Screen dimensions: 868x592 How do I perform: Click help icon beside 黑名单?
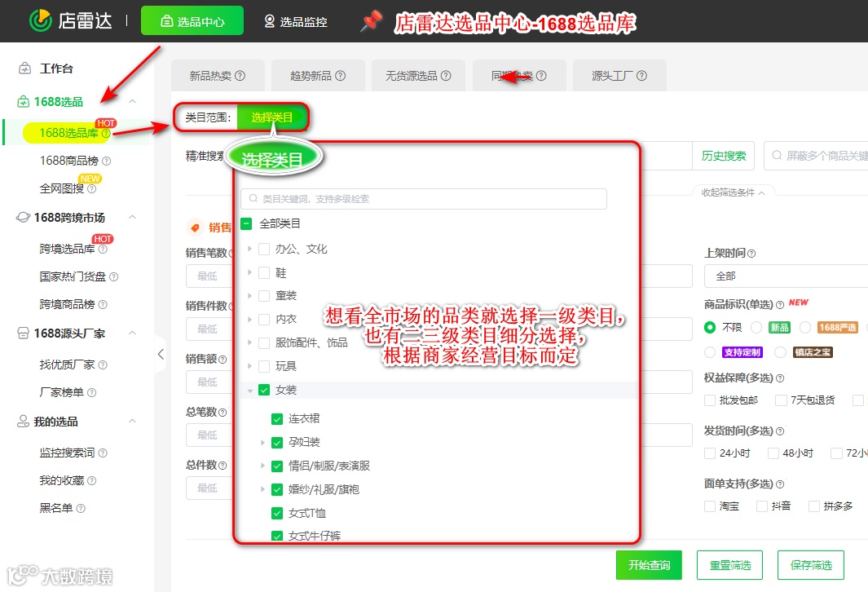[x=81, y=508]
